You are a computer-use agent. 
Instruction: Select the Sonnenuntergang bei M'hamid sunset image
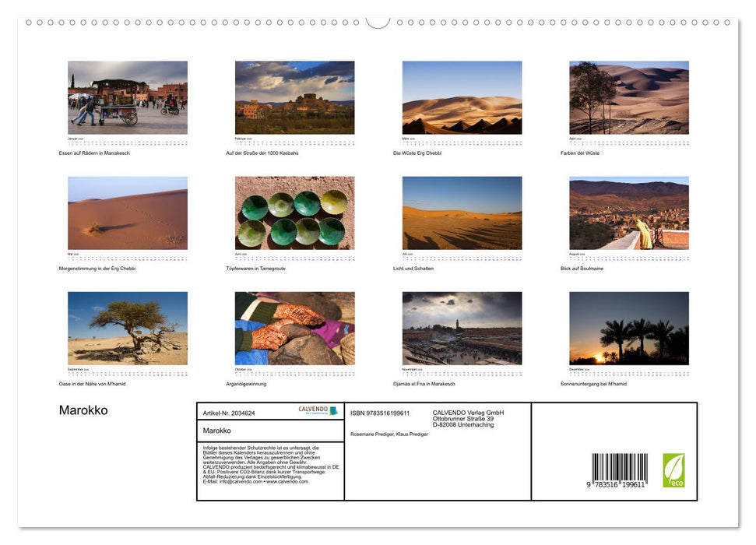[628, 328]
